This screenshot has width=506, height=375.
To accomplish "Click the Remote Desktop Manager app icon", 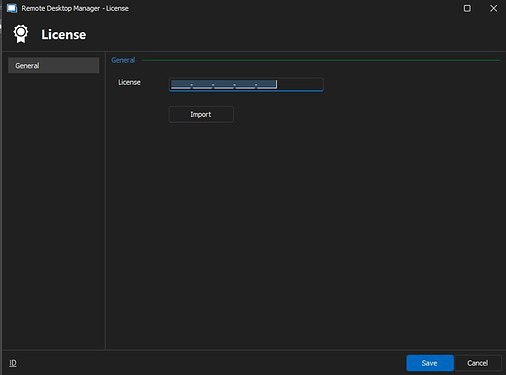I will [x=12, y=8].
